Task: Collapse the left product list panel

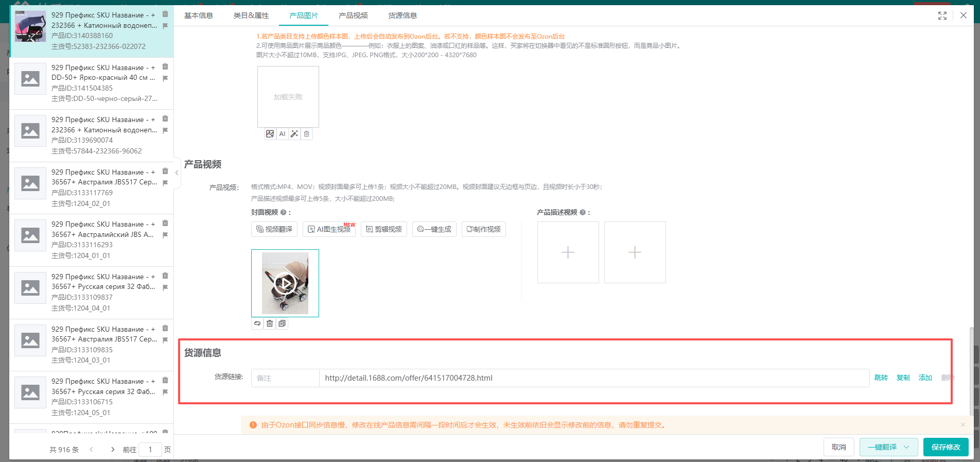Action: pos(177,173)
